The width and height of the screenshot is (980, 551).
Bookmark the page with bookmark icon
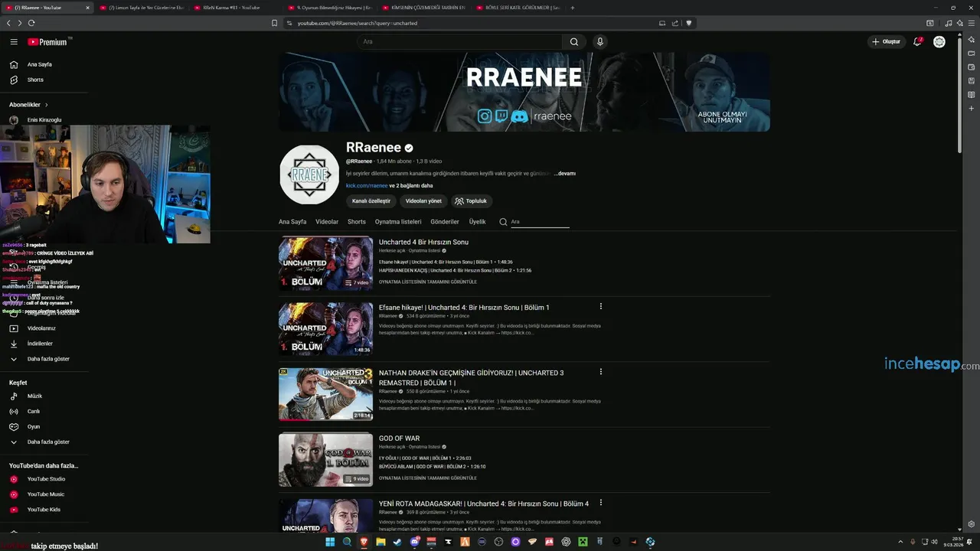(274, 23)
